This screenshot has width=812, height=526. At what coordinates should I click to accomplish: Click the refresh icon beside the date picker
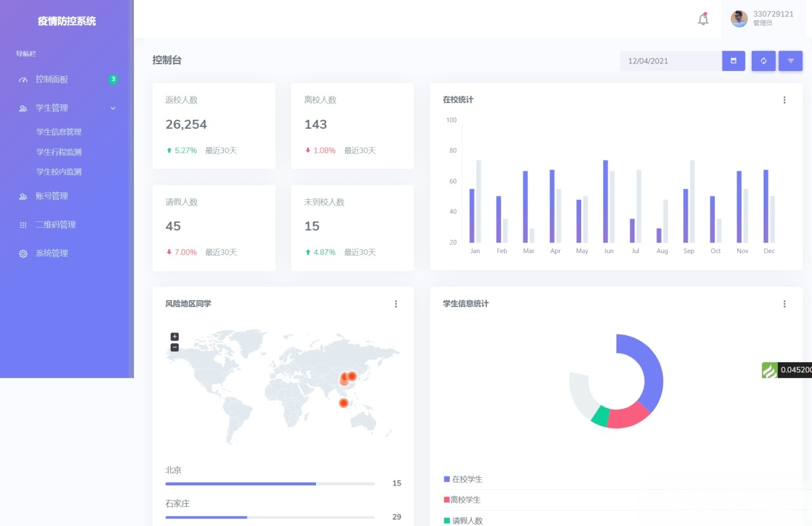tap(763, 61)
